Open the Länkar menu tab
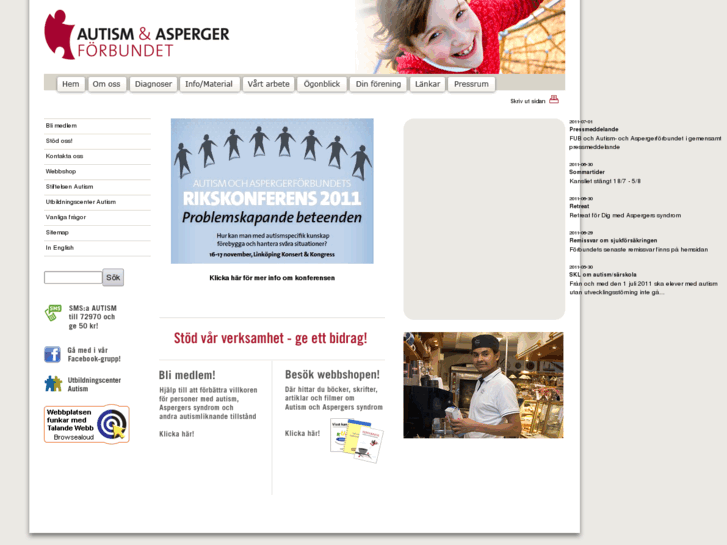This screenshot has height=545, width=727. pyautogui.click(x=427, y=84)
